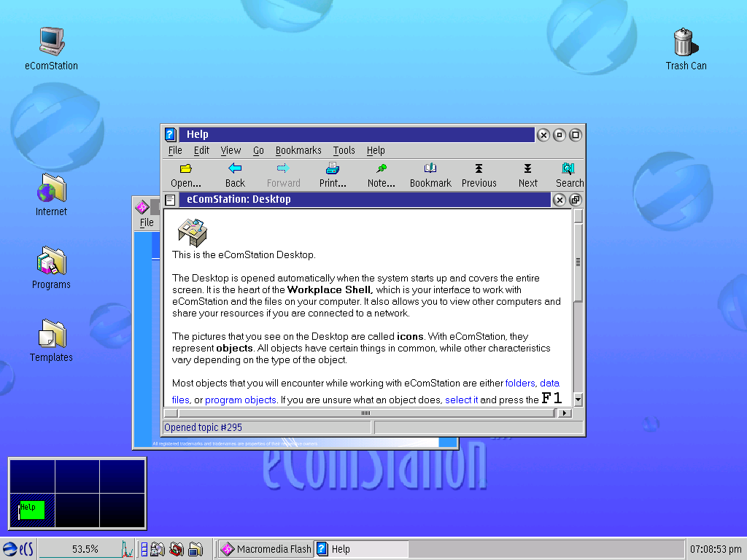Bookmark this topic with the Bookmark icon

click(x=430, y=168)
